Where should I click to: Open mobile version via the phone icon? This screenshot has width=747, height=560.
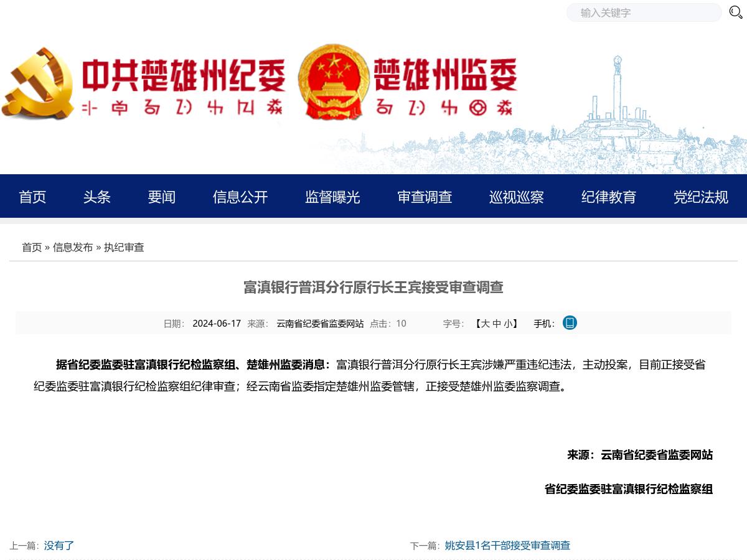point(569,323)
